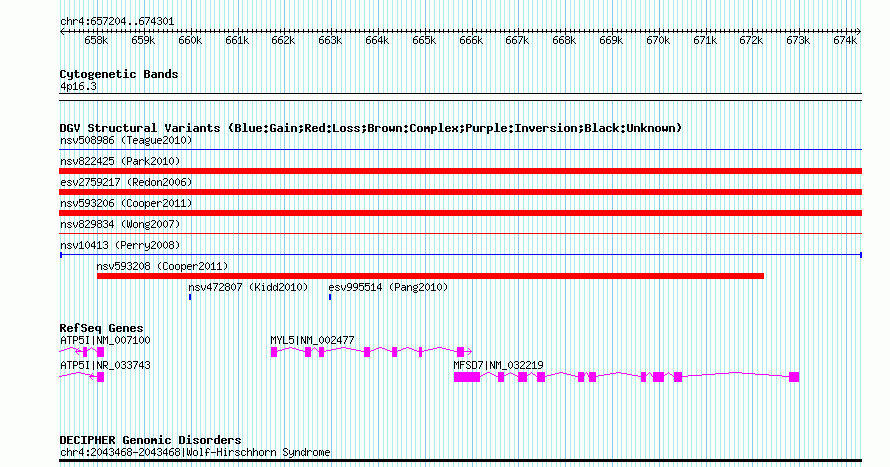Select the 4p16.3 cytogenetic band label
Screen dimensions: 890x467
point(78,86)
